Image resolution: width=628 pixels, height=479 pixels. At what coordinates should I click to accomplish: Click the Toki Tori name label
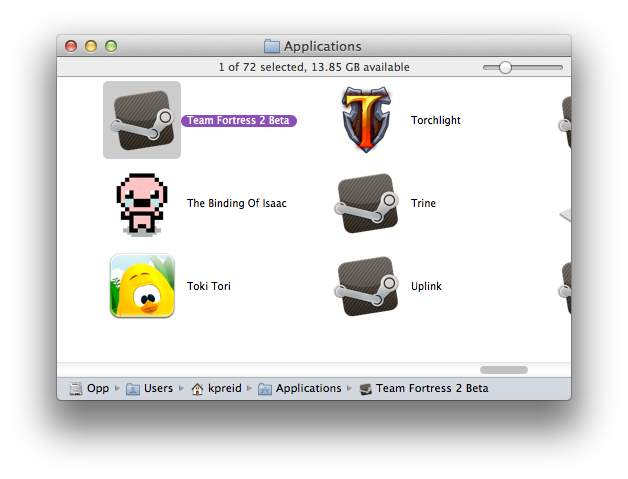pos(210,287)
